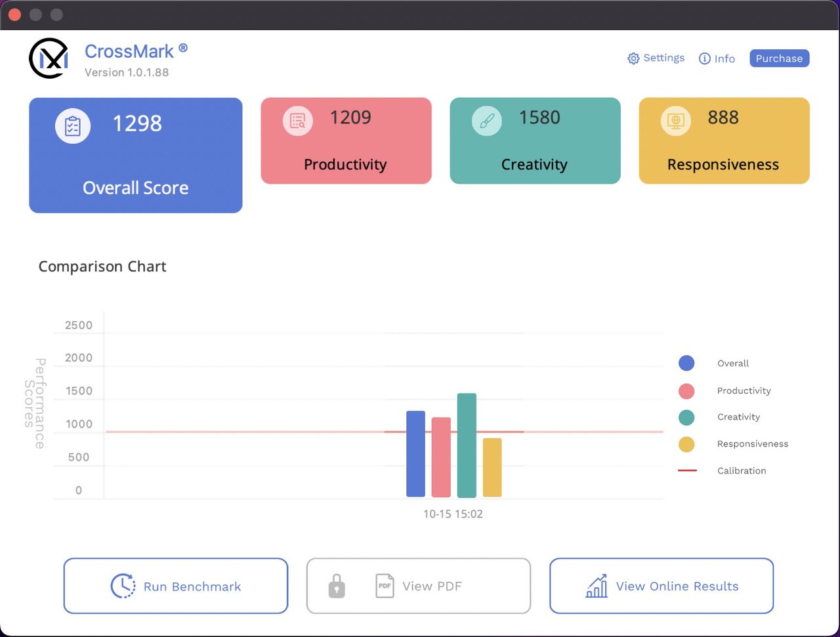This screenshot has width=840, height=637.
Task: Open View Online Results
Action: point(661,586)
